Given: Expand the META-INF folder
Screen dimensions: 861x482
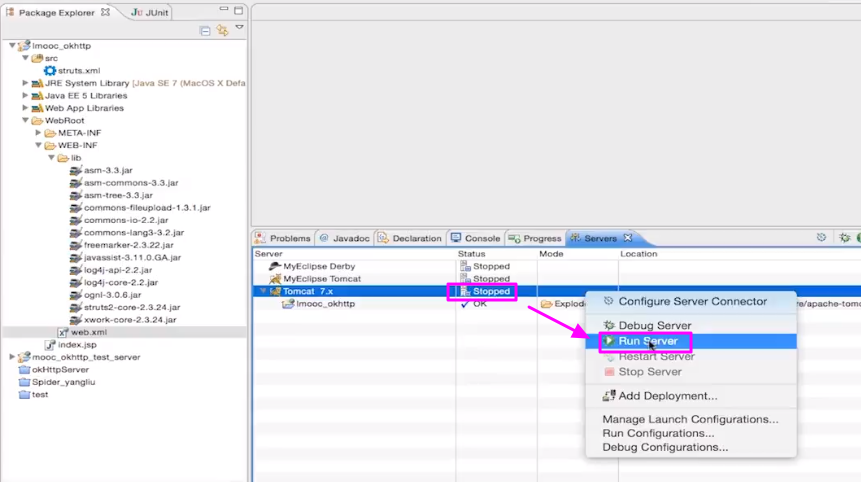Looking at the screenshot, I should click(38, 133).
